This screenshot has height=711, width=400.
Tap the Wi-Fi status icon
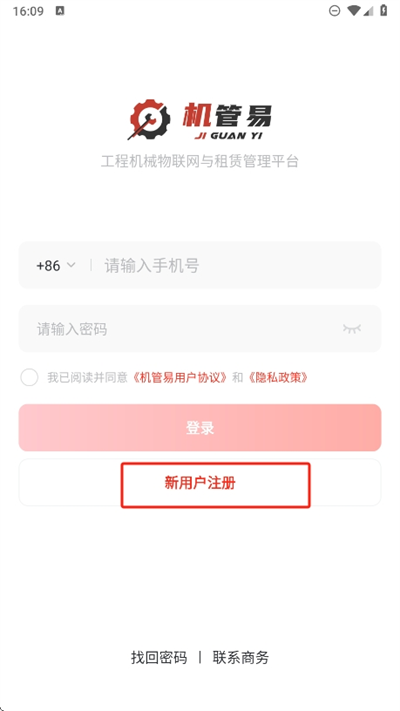(354, 11)
